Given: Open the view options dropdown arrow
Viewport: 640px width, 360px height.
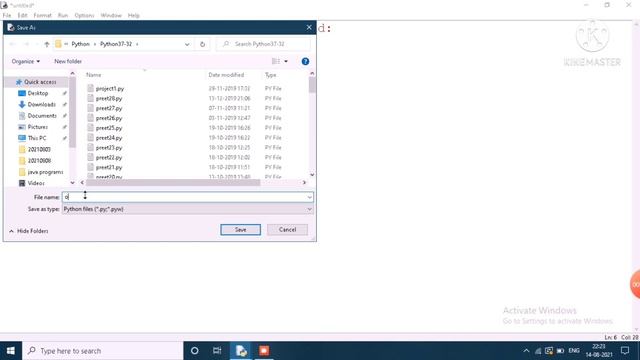Looking at the screenshot, I should coord(286,61).
